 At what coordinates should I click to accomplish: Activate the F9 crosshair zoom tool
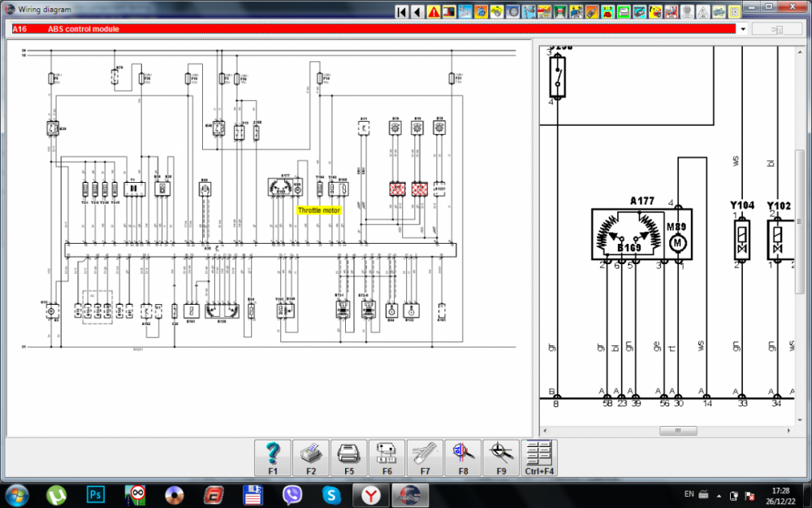click(x=501, y=458)
